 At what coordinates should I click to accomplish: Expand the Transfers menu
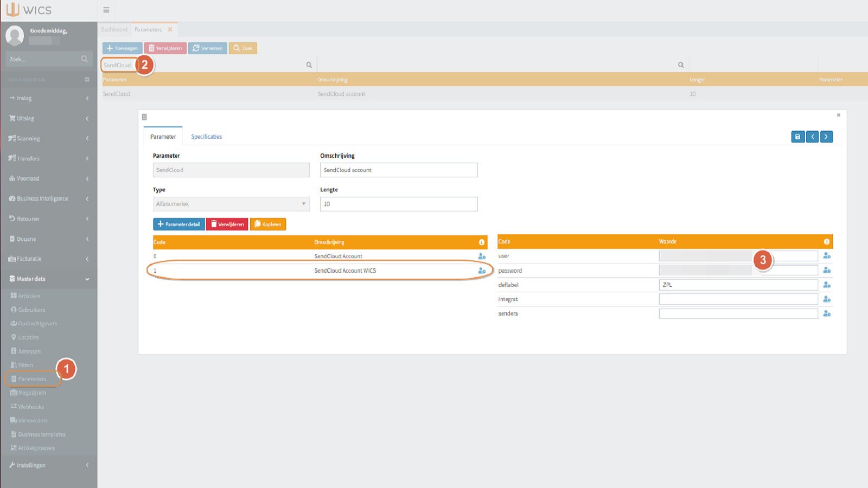click(x=49, y=158)
